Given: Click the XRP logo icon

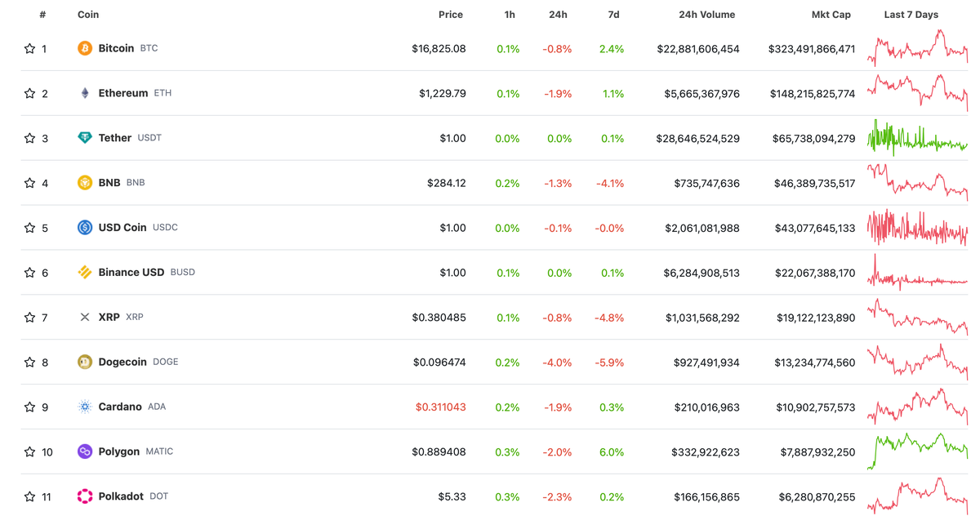Looking at the screenshot, I should [x=85, y=317].
